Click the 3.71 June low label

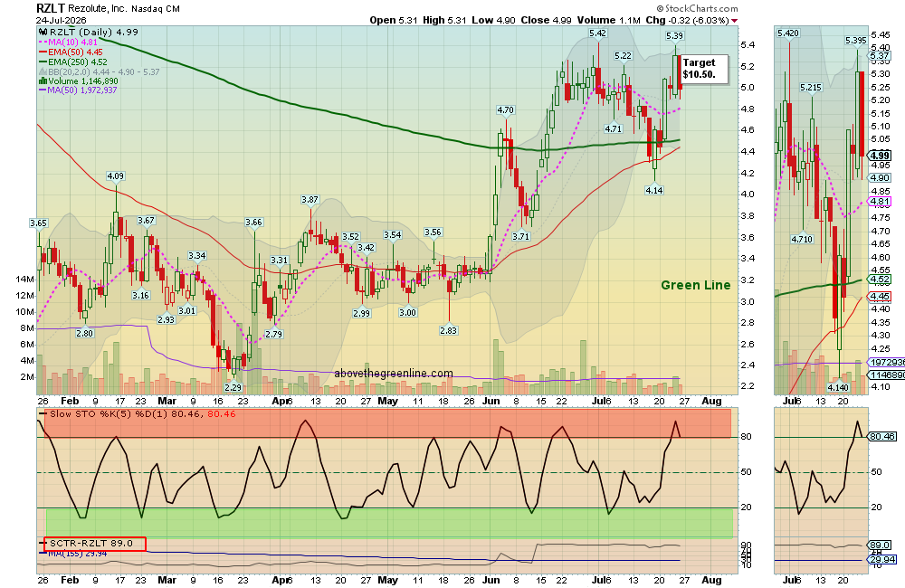[520, 236]
